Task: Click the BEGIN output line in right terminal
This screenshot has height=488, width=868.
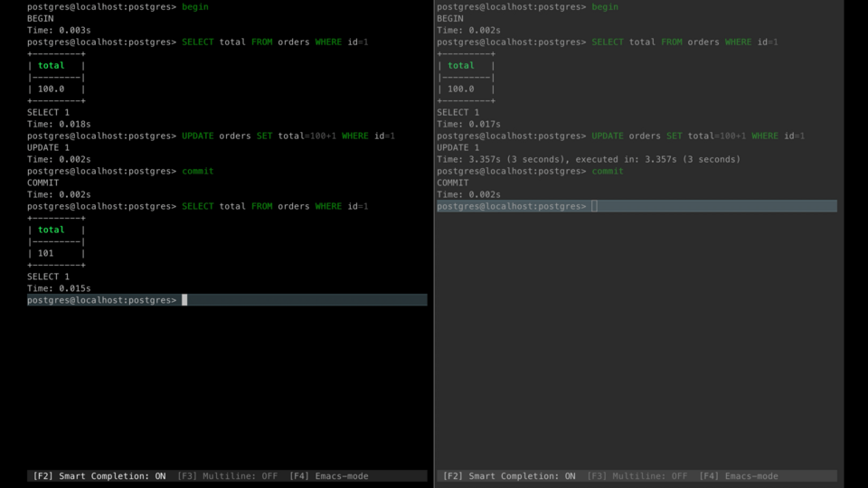Action: click(450, 18)
